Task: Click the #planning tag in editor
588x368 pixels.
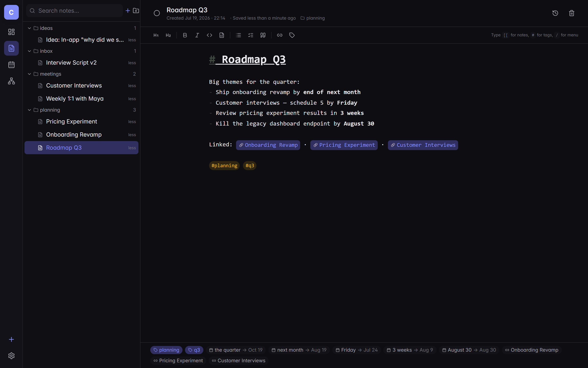Action: 224,166
